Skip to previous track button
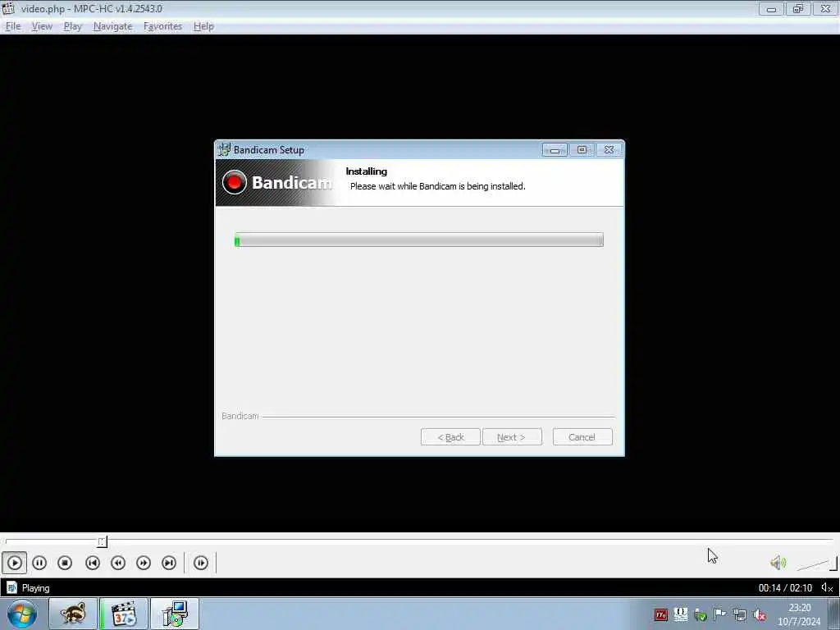The height and width of the screenshot is (630, 840). [x=93, y=563]
